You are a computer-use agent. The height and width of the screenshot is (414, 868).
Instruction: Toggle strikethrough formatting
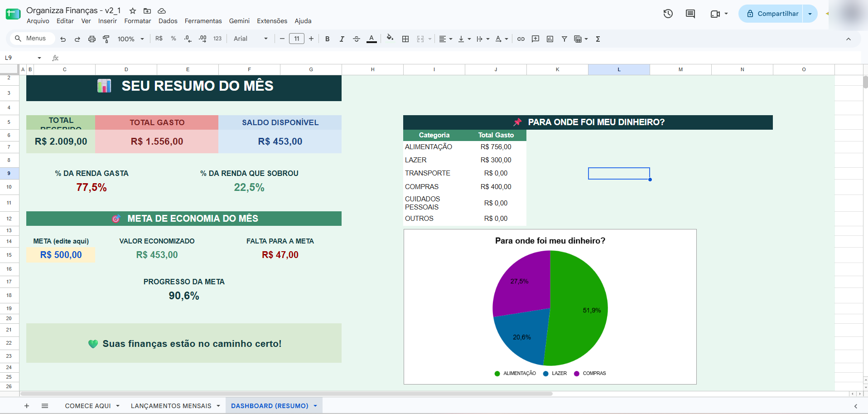(357, 39)
